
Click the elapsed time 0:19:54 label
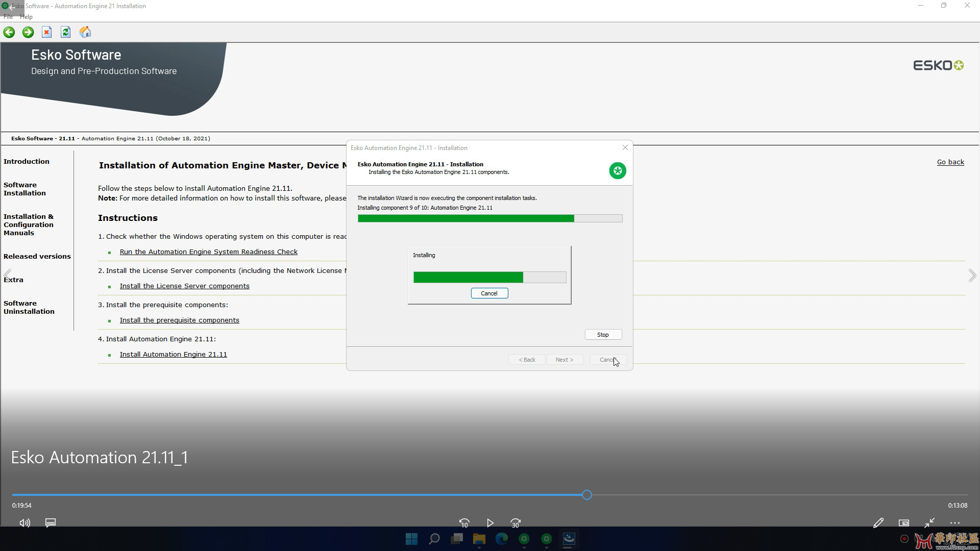[22, 506]
